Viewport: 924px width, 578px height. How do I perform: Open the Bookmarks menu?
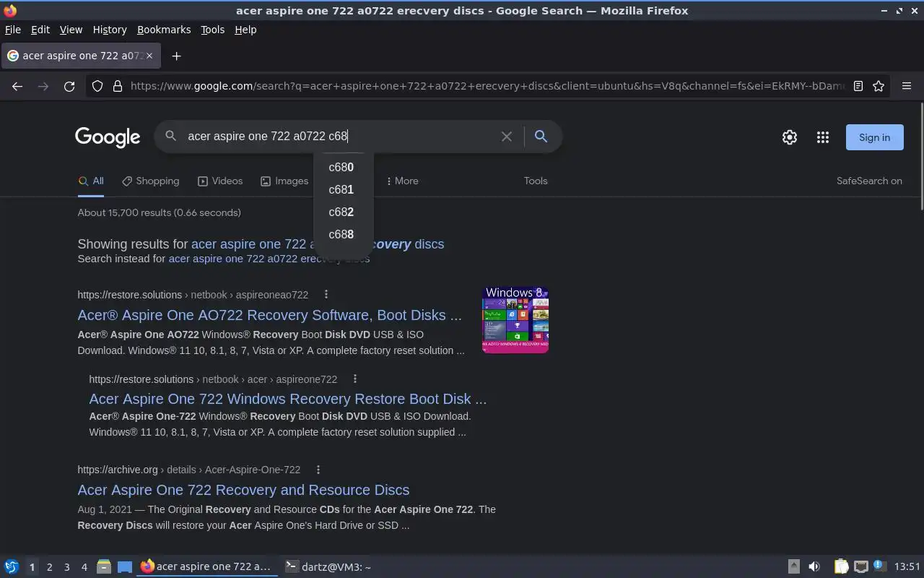pos(164,30)
